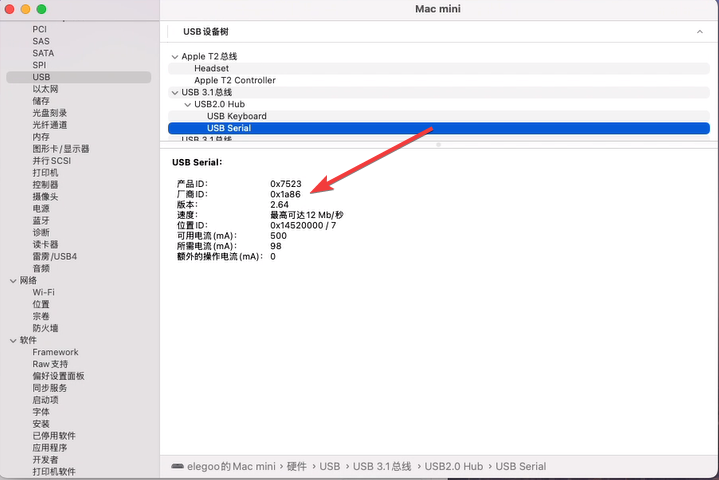Jump to USB 3.1总线 in path bar
Image resolution: width=719 pixels, height=480 pixels.
point(382,466)
